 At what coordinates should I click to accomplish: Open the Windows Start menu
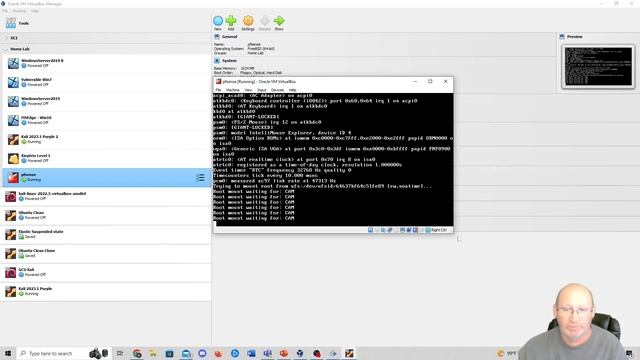[x=8, y=353]
